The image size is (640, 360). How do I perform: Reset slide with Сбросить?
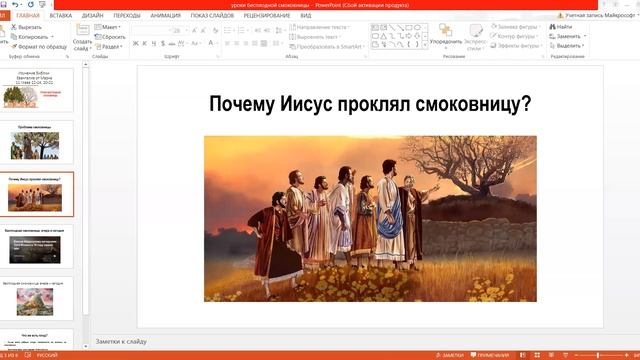point(110,37)
